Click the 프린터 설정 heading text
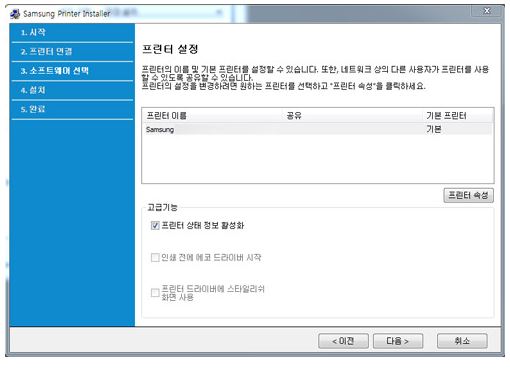 pos(170,49)
